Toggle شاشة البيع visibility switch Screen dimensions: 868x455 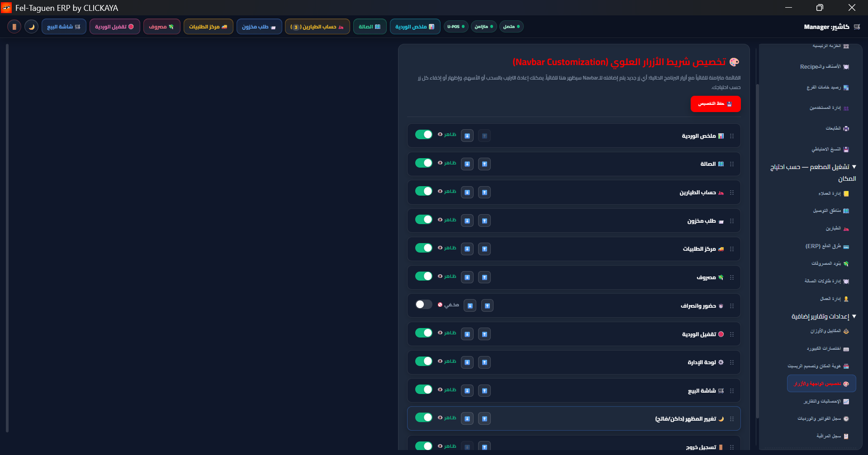click(424, 389)
